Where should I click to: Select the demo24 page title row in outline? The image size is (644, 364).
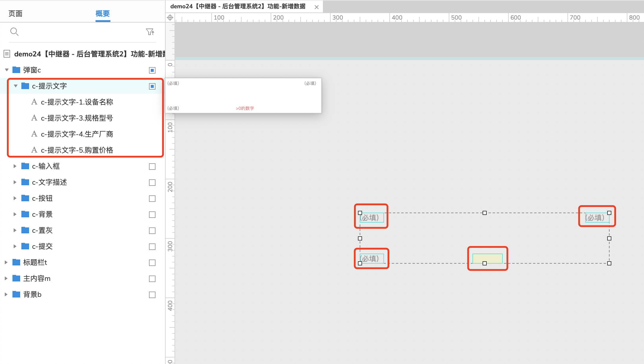82,54
